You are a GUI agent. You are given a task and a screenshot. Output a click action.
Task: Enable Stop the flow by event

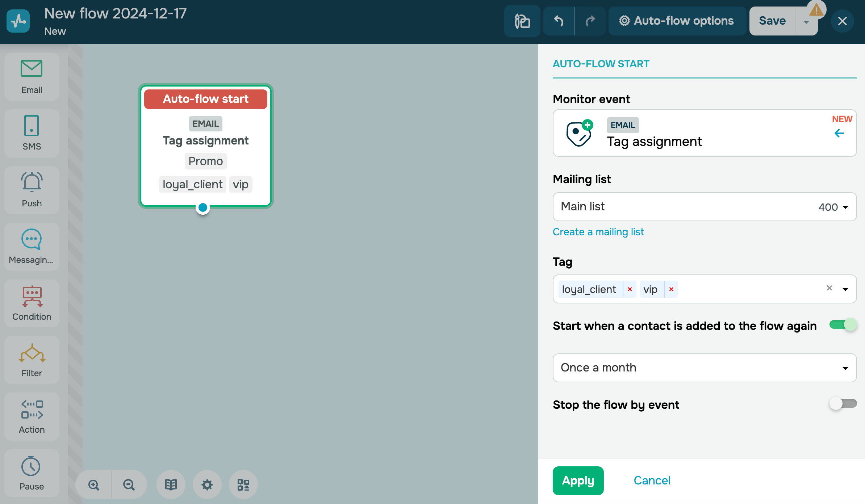[843, 404]
